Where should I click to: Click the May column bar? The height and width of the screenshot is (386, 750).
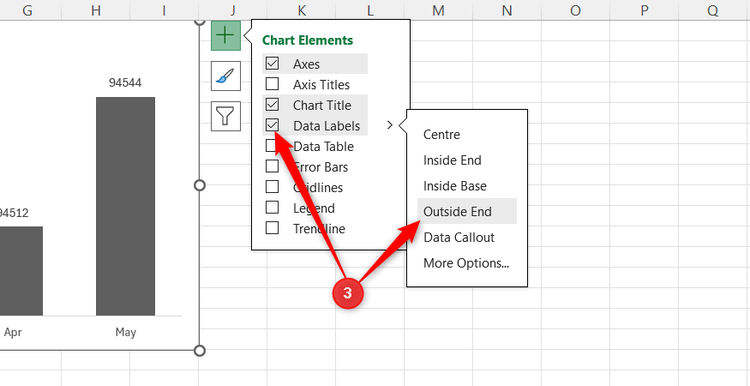125,206
